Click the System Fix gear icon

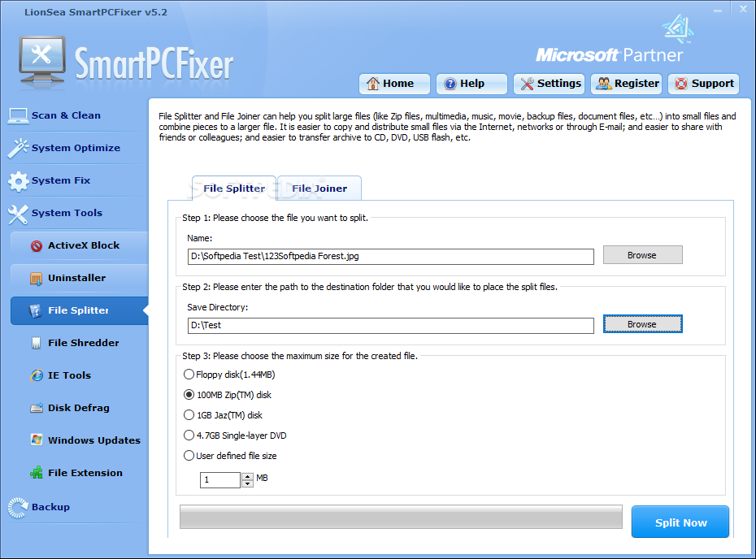19,181
